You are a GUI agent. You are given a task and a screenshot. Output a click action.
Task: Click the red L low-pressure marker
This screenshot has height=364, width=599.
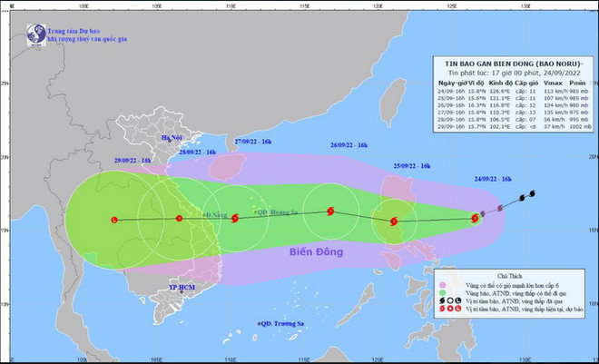[x=113, y=220]
